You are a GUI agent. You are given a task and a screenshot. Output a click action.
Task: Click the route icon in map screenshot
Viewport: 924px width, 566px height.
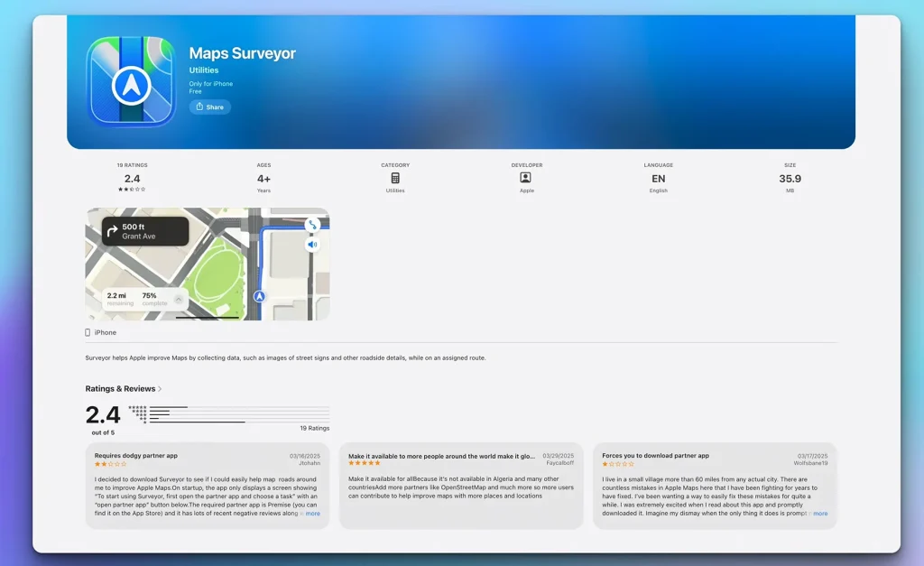[312, 225]
